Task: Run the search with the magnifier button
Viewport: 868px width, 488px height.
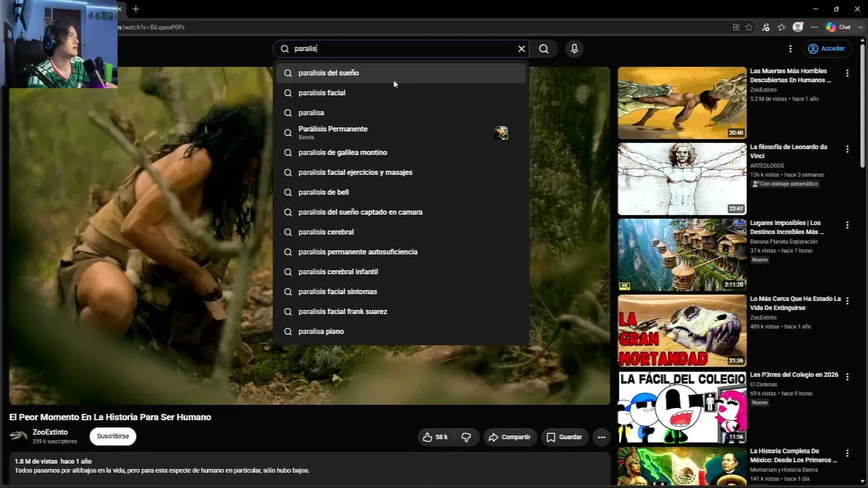Action: [x=544, y=49]
